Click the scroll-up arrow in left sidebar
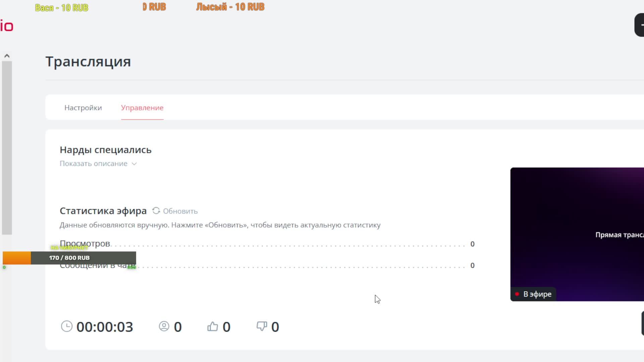 click(x=7, y=56)
